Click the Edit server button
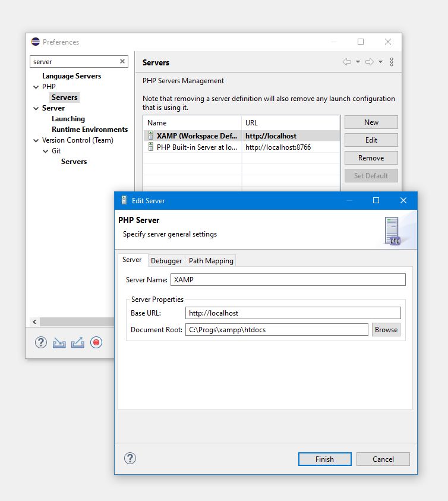This screenshot has height=501, width=448. pyautogui.click(x=371, y=140)
